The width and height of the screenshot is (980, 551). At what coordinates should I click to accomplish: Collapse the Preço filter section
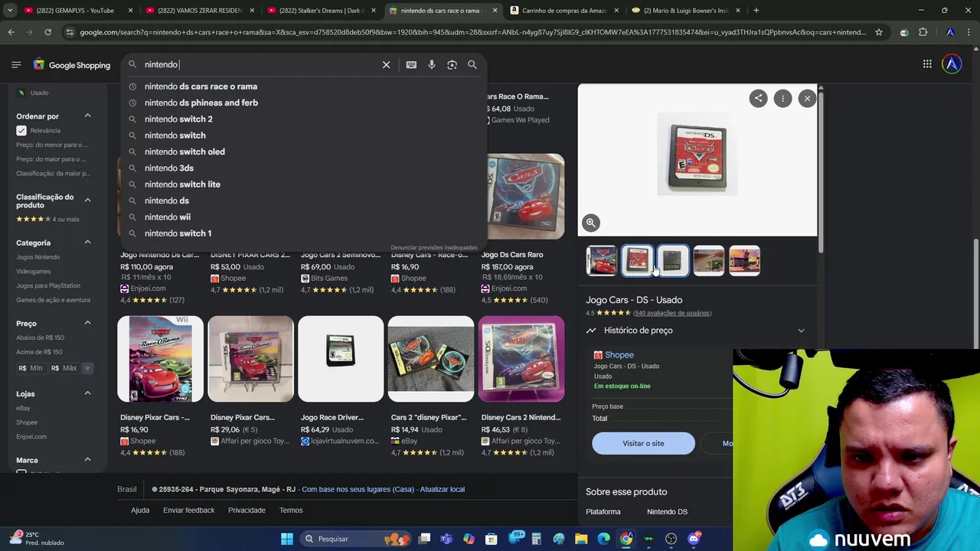pyautogui.click(x=87, y=323)
